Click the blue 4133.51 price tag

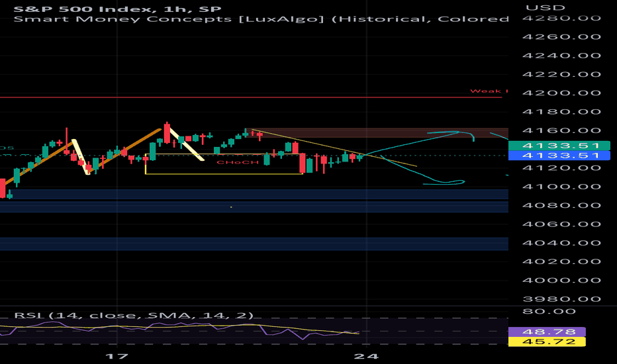(559, 156)
